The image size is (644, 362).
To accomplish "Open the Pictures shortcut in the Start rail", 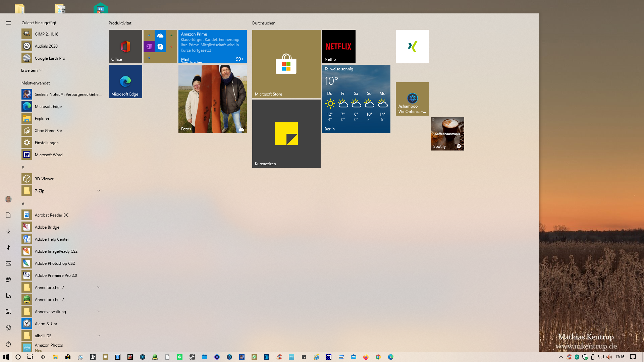I will click(x=8, y=263).
